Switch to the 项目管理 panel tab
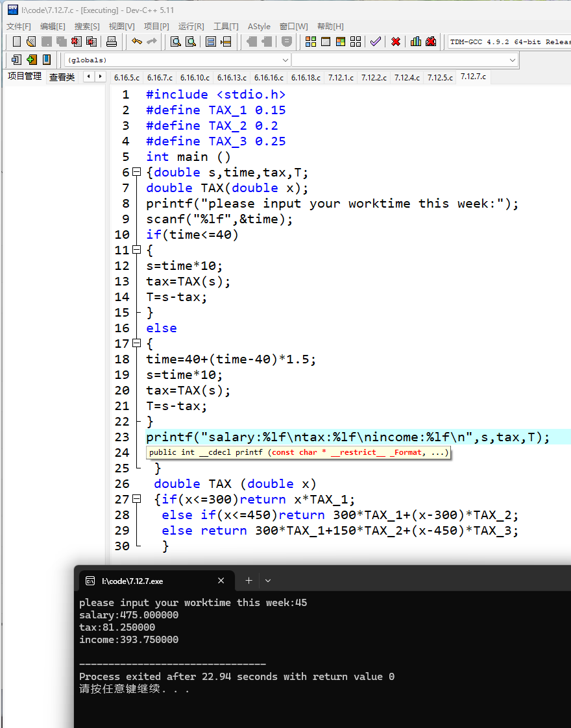Screen dimensions: 571x728 [x=25, y=77]
